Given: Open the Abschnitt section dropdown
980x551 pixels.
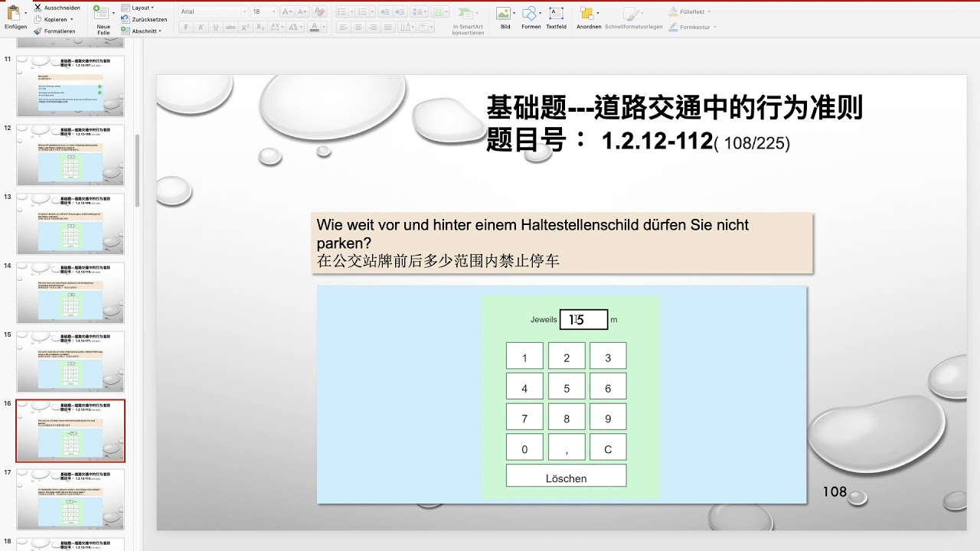Looking at the screenshot, I should click(x=142, y=31).
